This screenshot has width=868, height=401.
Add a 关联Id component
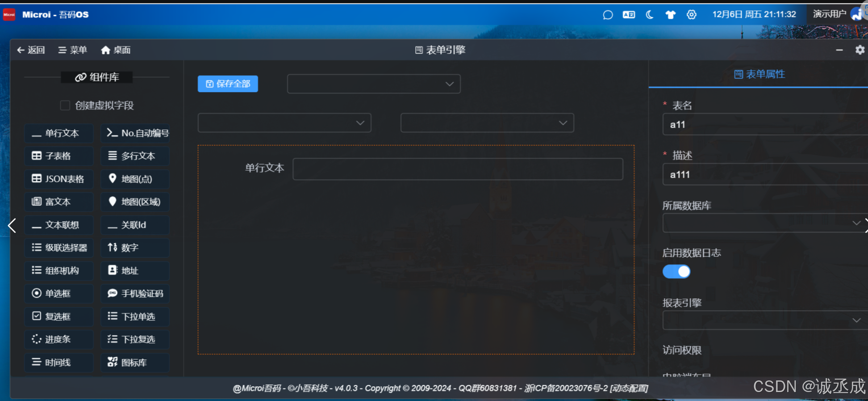click(x=135, y=225)
